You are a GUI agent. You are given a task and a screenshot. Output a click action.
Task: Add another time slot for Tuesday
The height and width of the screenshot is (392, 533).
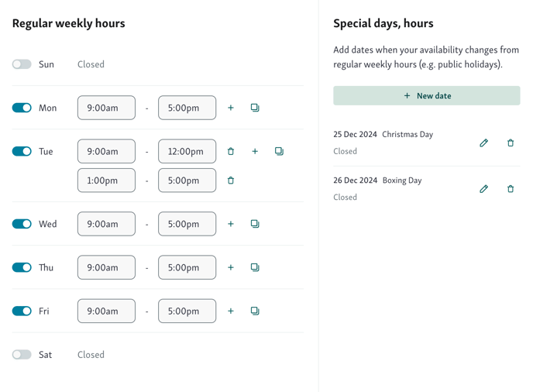click(255, 151)
